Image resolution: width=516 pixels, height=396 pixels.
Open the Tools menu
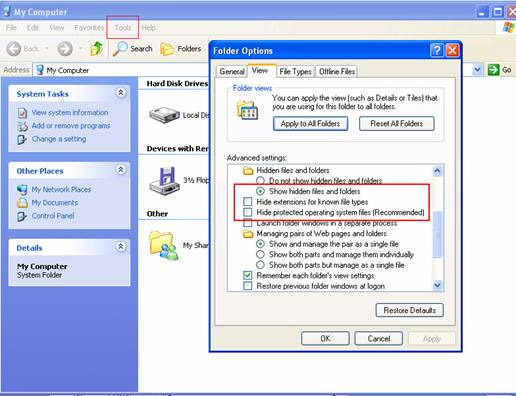coord(123,28)
